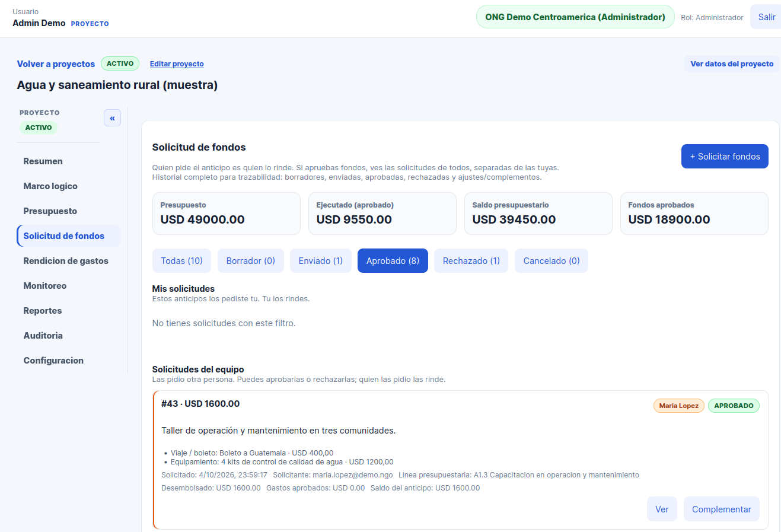Click Volver a proyectos link

56,64
